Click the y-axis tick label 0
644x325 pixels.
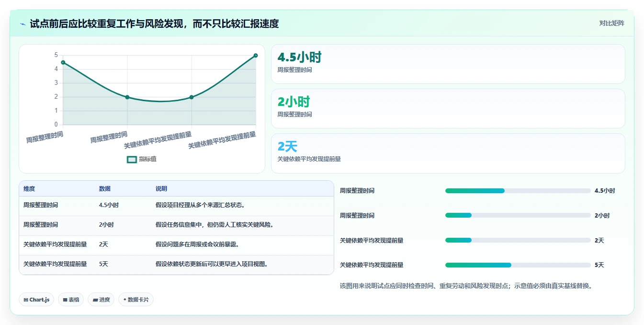56,125
